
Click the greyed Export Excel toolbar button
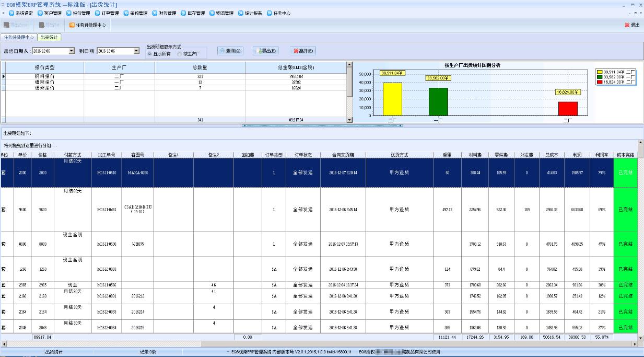click(x=17, y=25)
